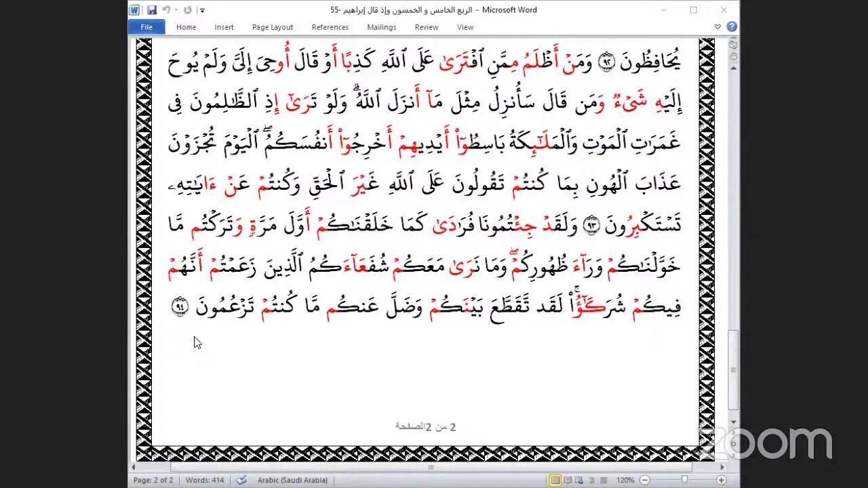
Task: Expand the ribbon with the chevron arrow
Action: pos(717,27)
